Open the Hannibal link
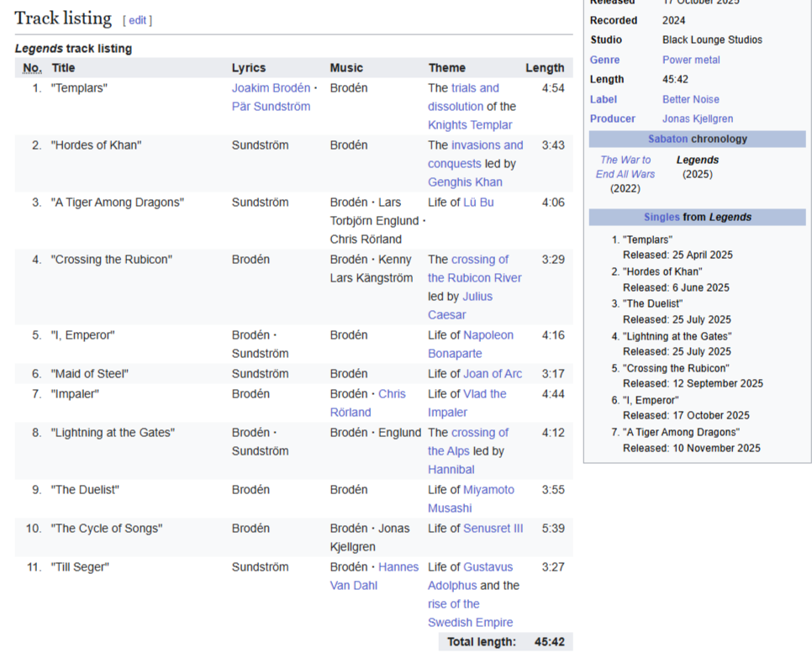Screen dimensions: 812x658 (451, 470)
